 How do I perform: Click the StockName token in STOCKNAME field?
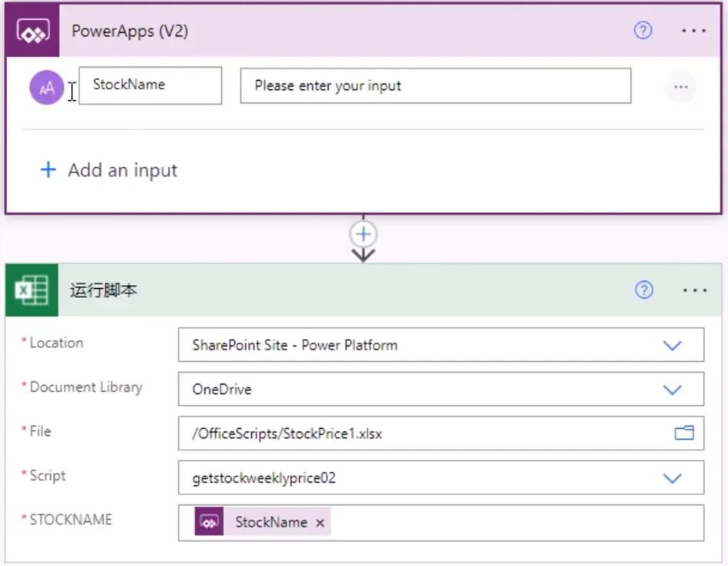pyautogui.click(x=270, y=522)
